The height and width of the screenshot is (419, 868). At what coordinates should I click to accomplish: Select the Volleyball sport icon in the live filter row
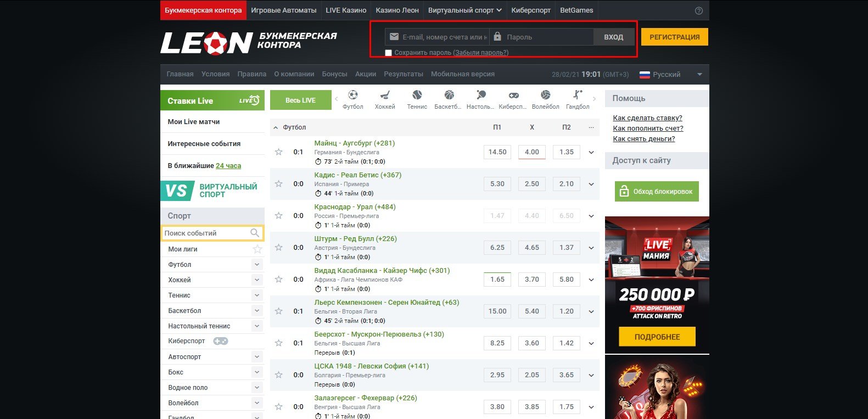[x=545, y=95]
